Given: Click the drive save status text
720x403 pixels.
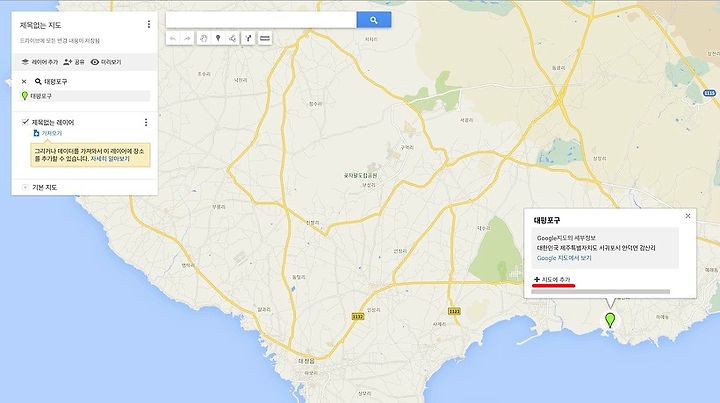Looking at the screenshot, I should tap(60, 41).
